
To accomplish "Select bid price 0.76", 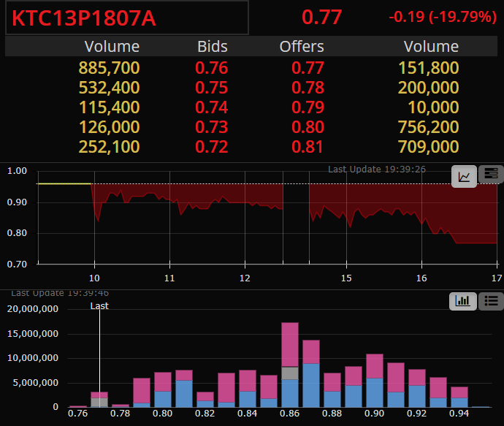I will (x=212, y=68).
